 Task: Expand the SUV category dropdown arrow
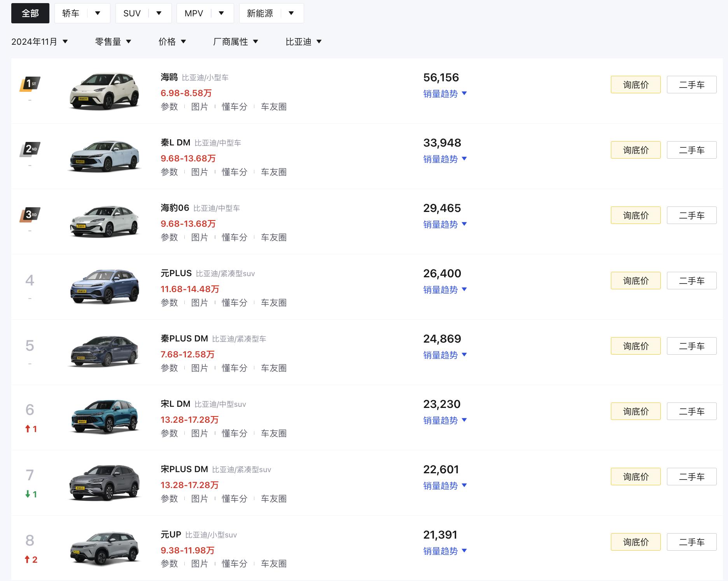pyautogui.click(x=159, y=13)
